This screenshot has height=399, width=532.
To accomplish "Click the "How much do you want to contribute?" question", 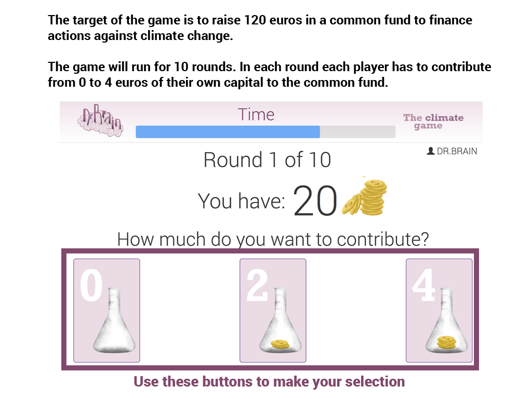I will tap(273, 239).
